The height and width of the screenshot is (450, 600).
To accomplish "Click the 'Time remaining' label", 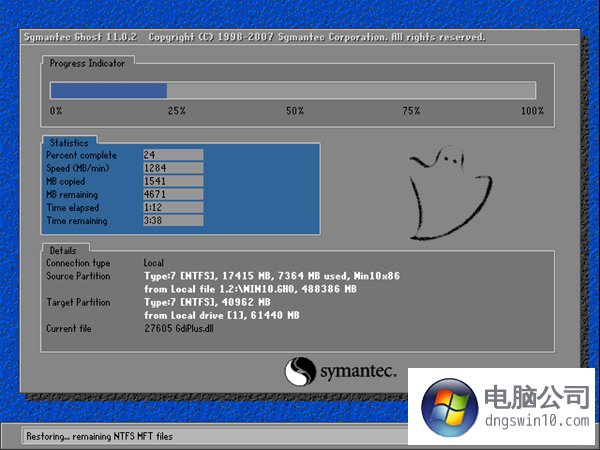I will [77, 221].
